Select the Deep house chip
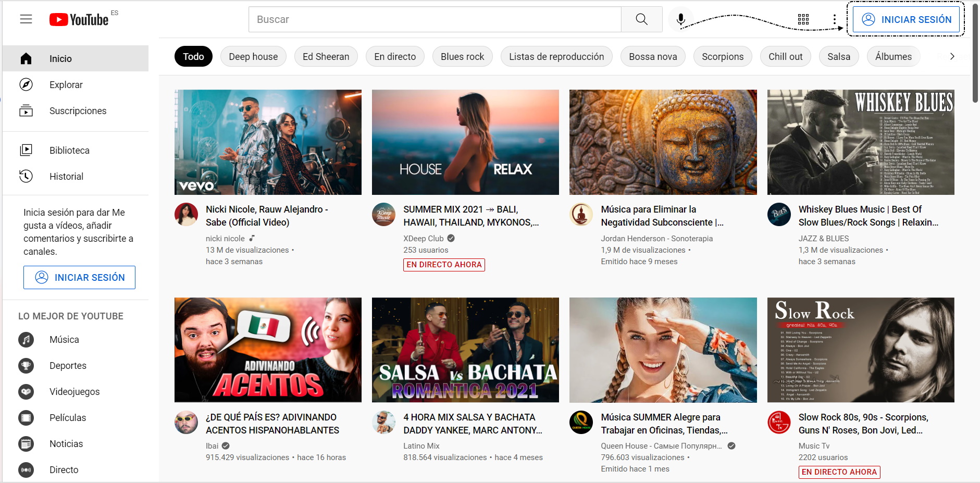 click(253, 56)
